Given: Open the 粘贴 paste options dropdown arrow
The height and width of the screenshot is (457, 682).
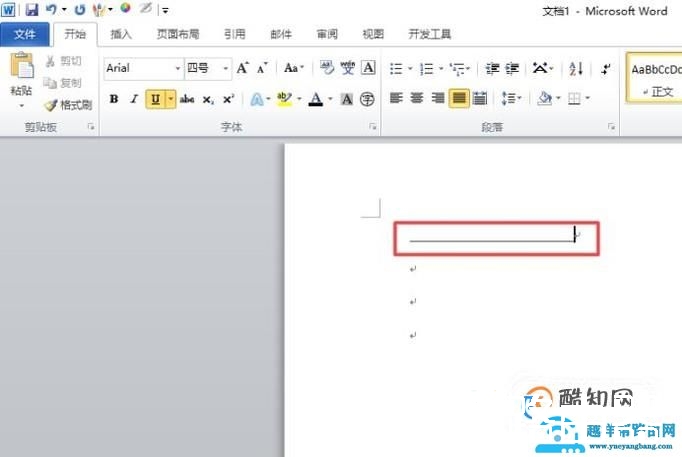Looking at the screenshot, I should click(x=21, y=106).
